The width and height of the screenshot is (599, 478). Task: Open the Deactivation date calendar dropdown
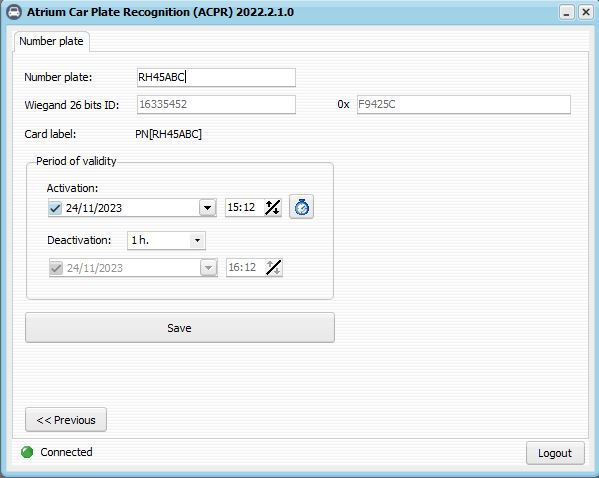208,268
